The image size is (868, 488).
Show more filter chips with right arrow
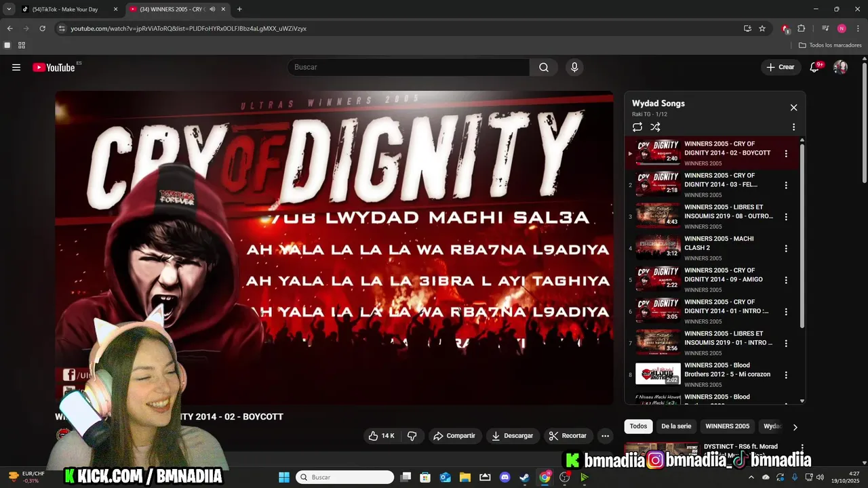tap(795, 427)
